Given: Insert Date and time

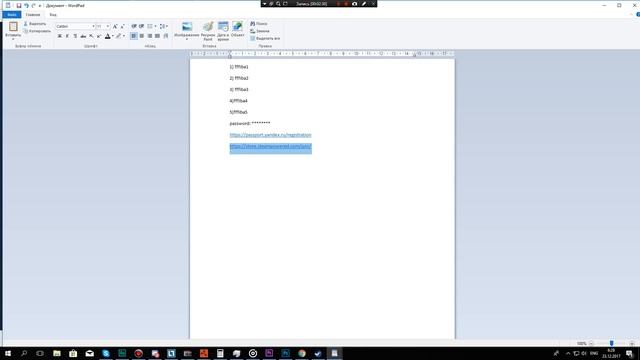Looking at the screenshot, I should [x=223, y=31].
